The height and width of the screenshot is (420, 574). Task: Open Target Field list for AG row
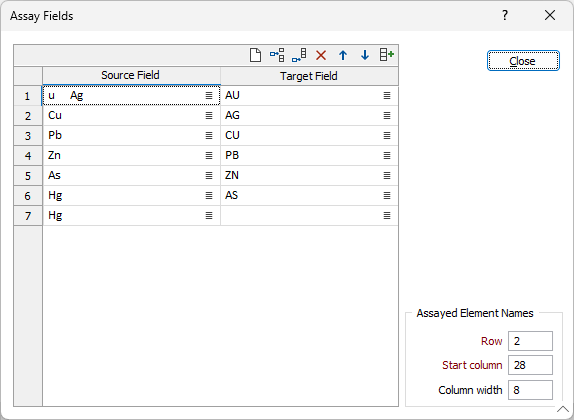coord(387,116)
